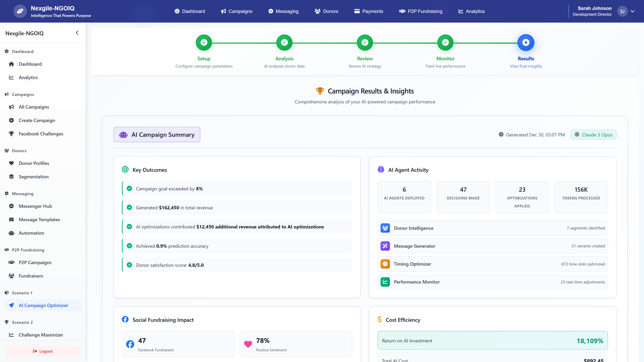Open the Messaging section in top navigation
Viewport: 644px width, 362px height.
(283, 11)
